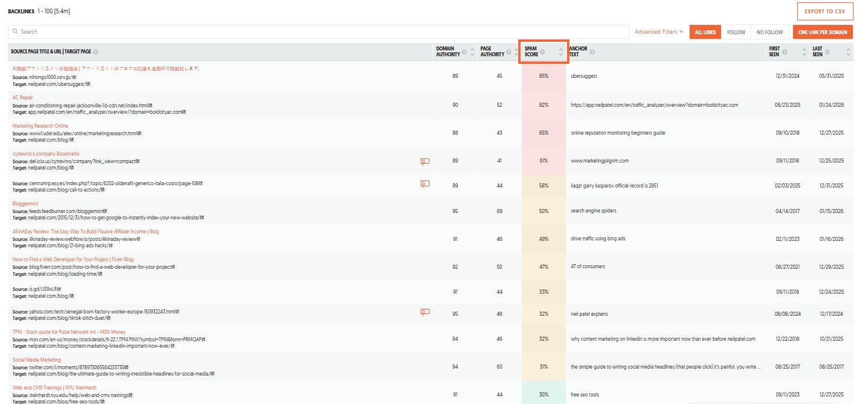
Task: Open external icon after twitter.com/i/moments source
Action: point(126,367)
